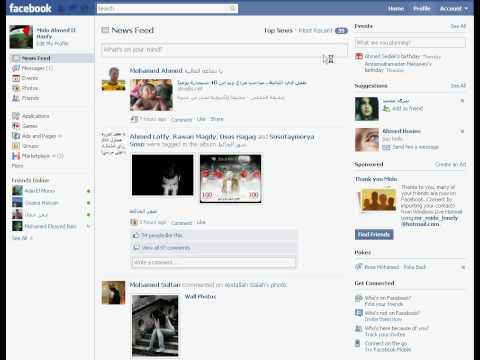Screen dimensions: 480x360
Task: Click Share on Mohamed Ahmed's post
Action: pos(217,119)
